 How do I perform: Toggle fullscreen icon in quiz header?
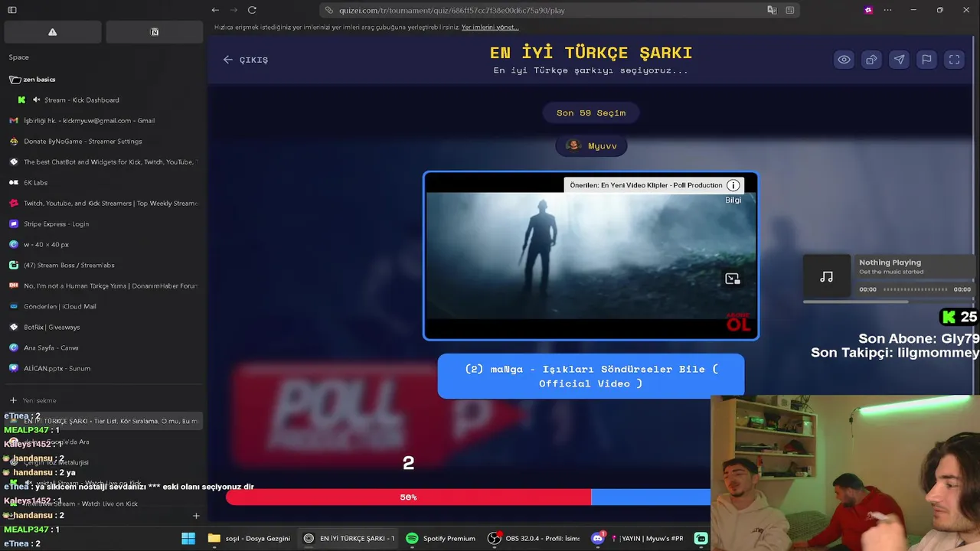pyautogui.click(x=954, y=60)
